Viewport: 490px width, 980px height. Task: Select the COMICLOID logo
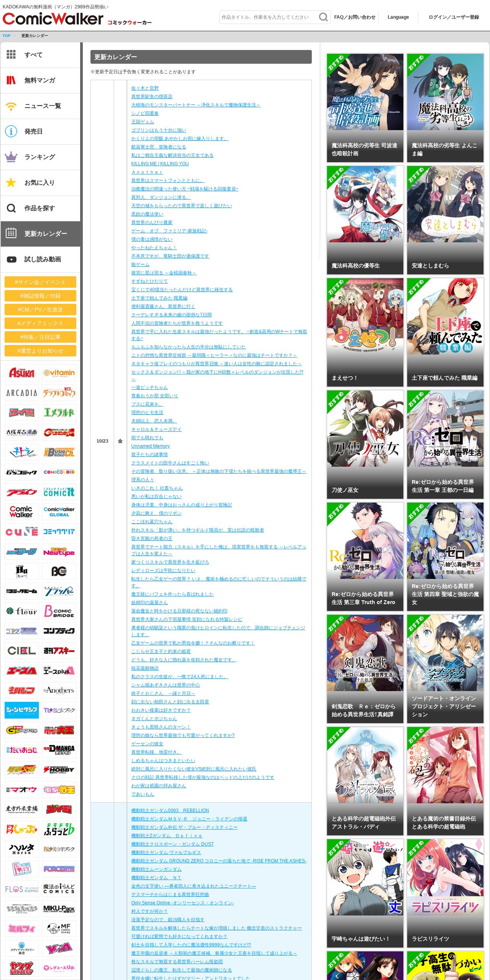pos(59,472)
